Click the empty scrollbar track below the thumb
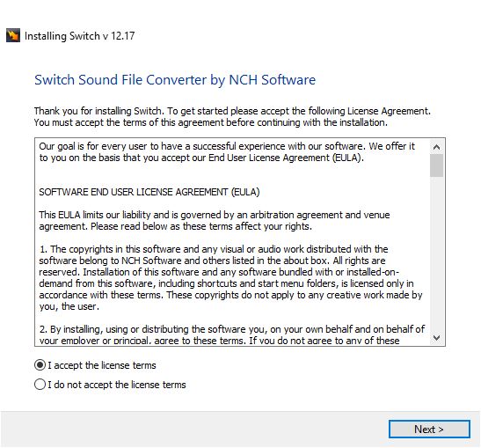Viewport: 481px width, 448px height. tap(436, 254)
